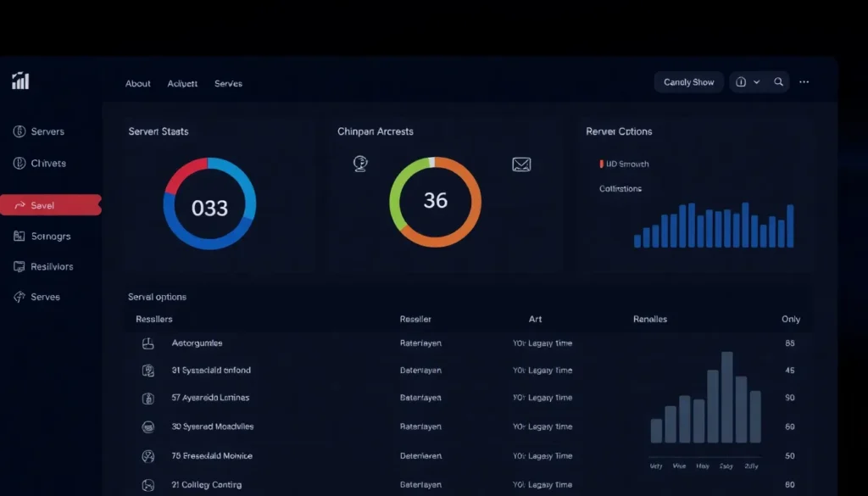The width and height of the screenshot is (868, 496).
Task: Select the highlighted Savel sidebar item
Action: 49,205
